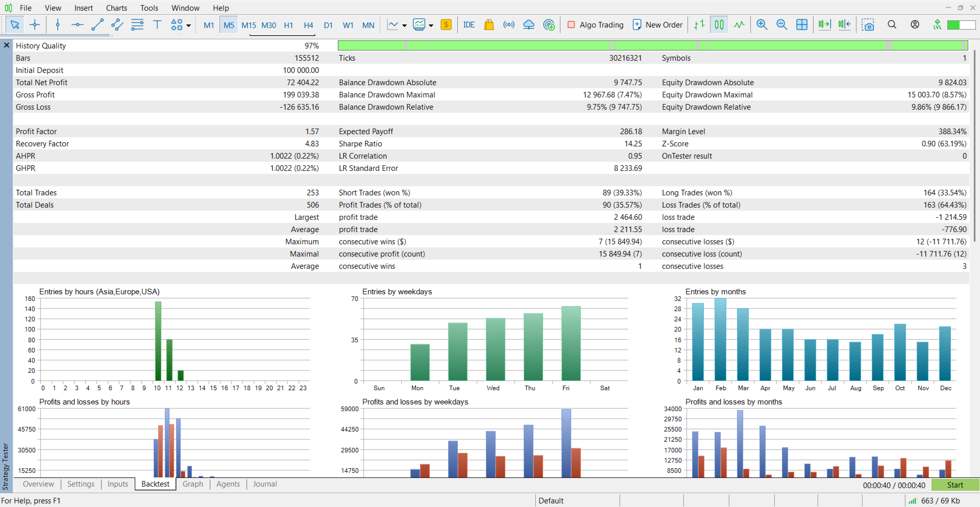980x507 pixels.
Task: Expand the chart templates dropdown arrow
Action: pyautogui.click(x=431, y=25)
